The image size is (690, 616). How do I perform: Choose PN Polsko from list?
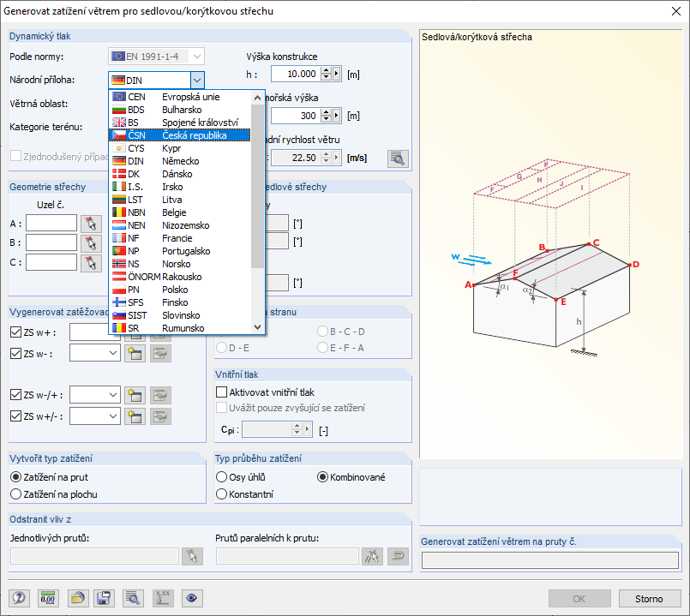point(179,290)
